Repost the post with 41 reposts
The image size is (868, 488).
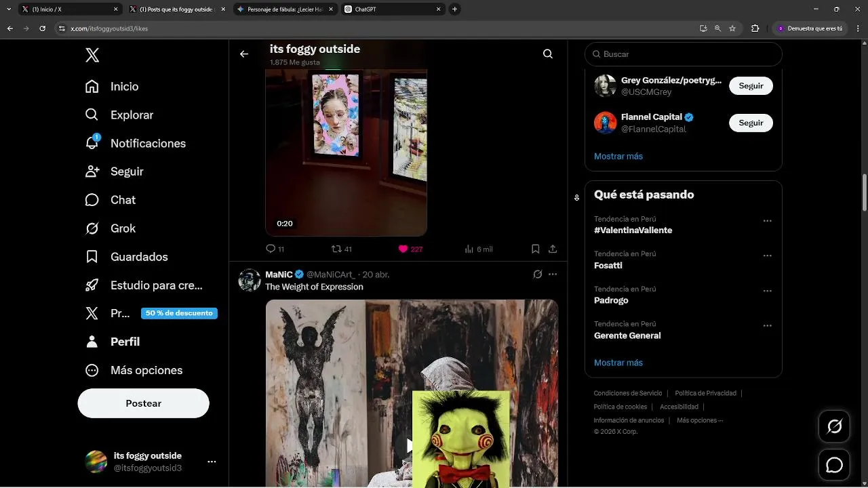(341, 249)
